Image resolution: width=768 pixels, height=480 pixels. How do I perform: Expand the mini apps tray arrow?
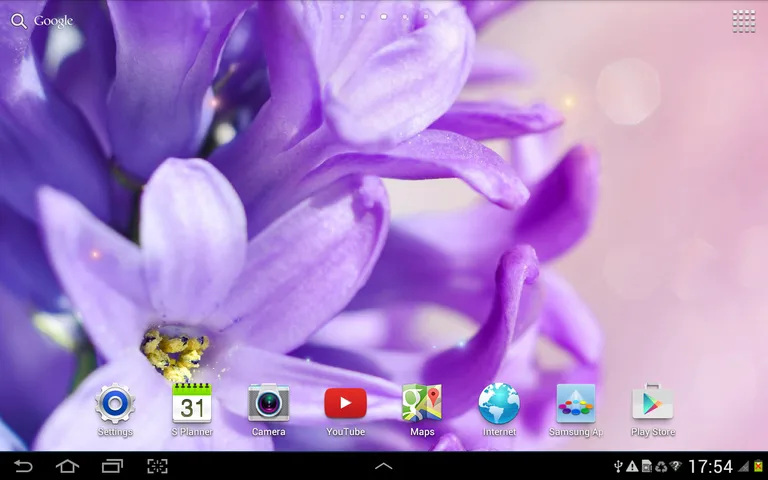[384, 466]
